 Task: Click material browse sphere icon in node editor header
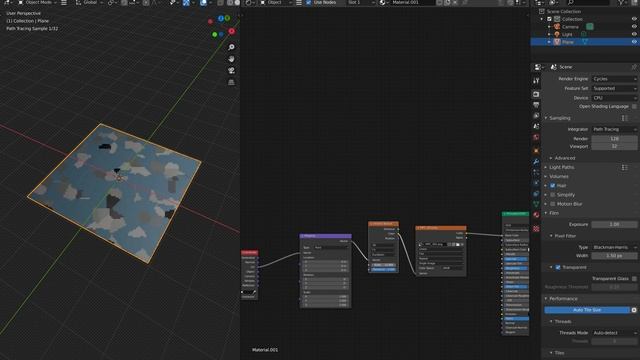tap(383, 2)
